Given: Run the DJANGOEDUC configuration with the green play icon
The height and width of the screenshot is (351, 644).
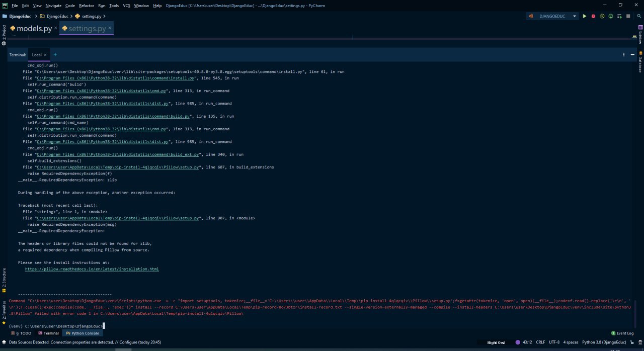Looking at the screenshot, I should (x=584, y=16).
